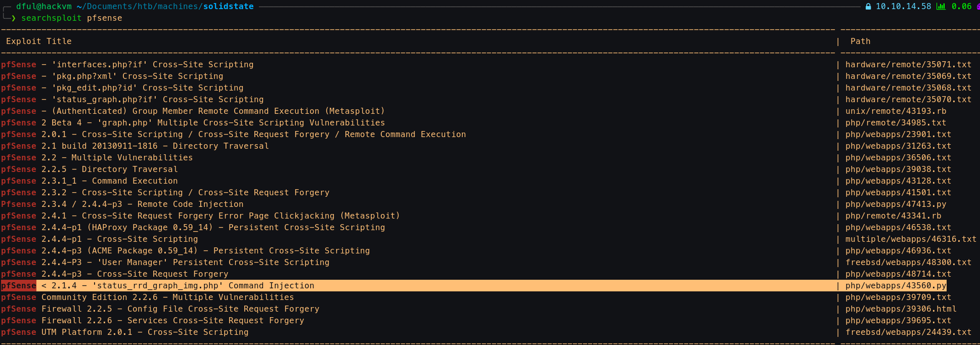980x345 pixels.
Task: Click the path unix/remote/43193.rb
Action: pyautogui.click(x=896, y=111)
